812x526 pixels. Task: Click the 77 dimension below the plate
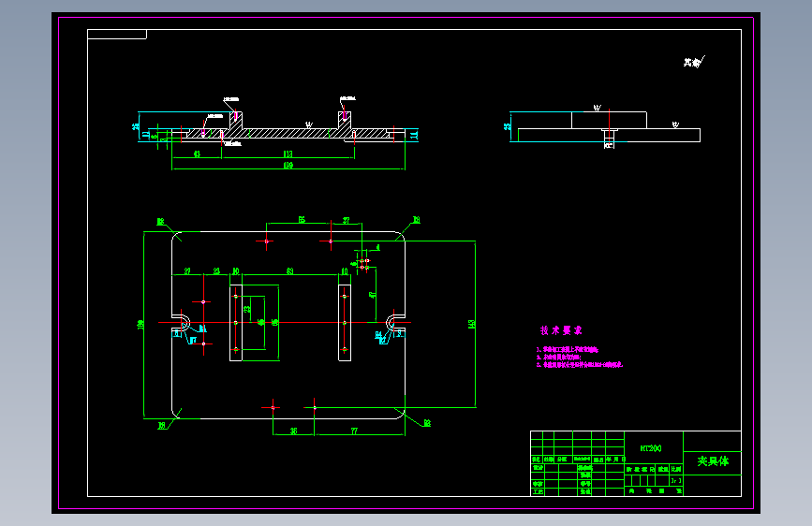354,431
